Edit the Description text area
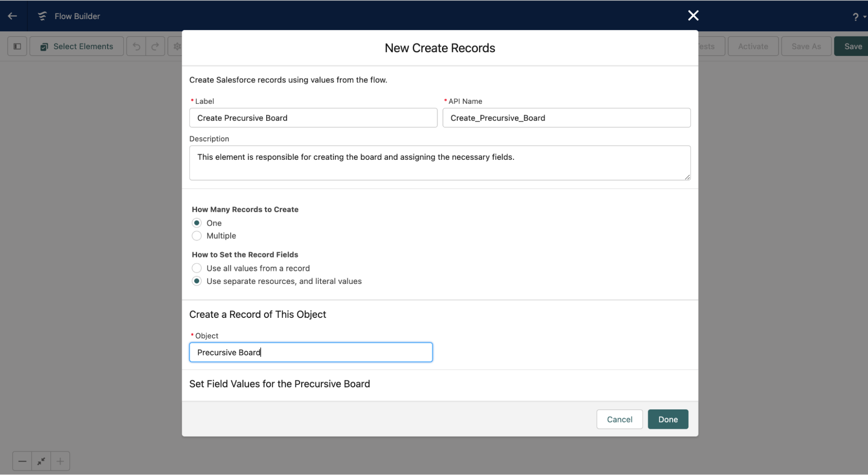Viewport: 868px width, 475px height. 439,163
